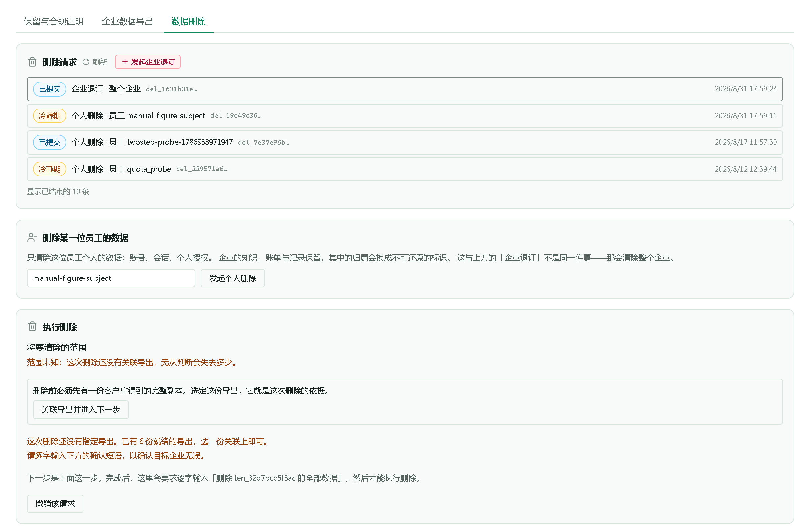Click the request ID del_19c49c36…
This screenshot has width=810, height=532.
tap(236, 116)
